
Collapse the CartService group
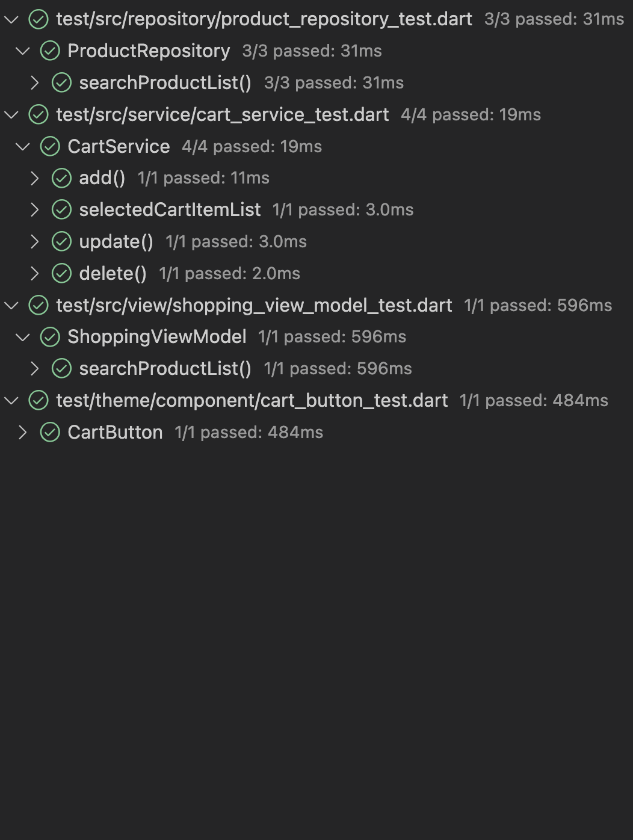point(22,146)
